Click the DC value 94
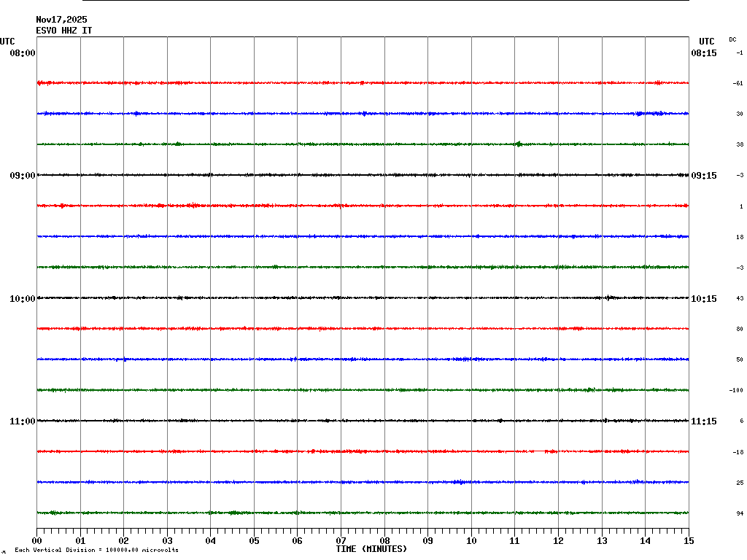747x560 pixels. tap(739, 514)
